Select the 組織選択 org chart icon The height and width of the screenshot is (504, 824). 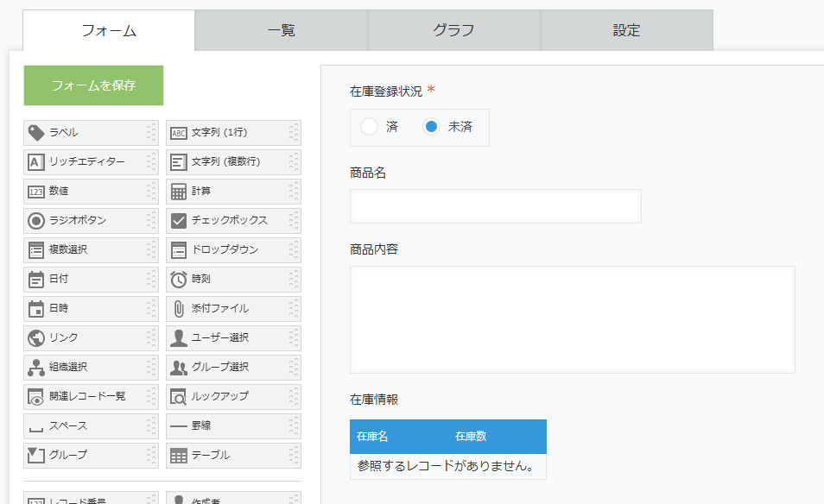click(x=36, y=368)
